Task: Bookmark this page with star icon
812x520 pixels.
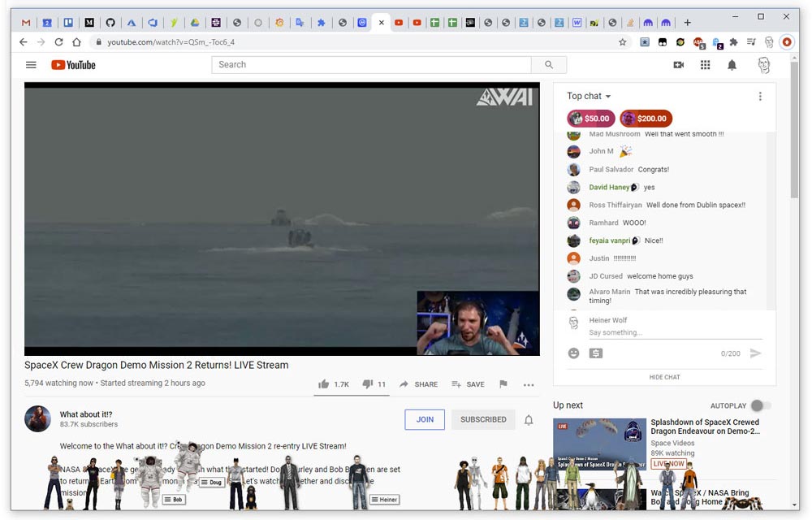Action: [x=623, y=42]
